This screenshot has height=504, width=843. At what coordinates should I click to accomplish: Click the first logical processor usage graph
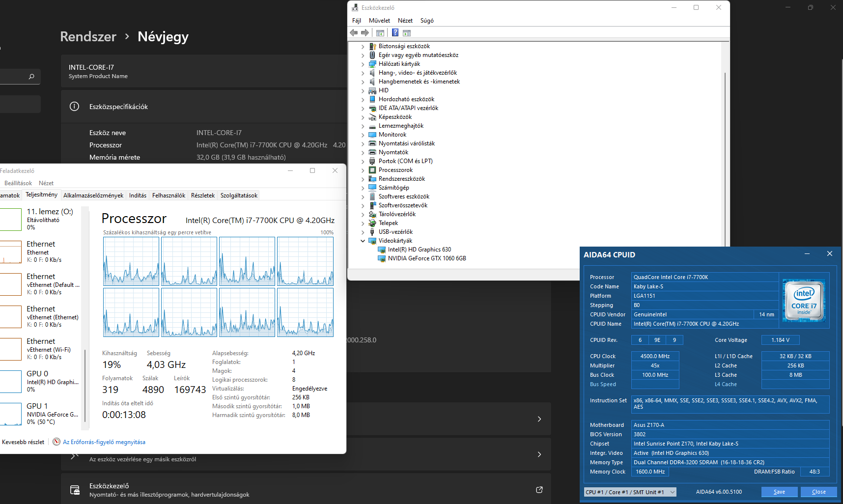[131, 261]
